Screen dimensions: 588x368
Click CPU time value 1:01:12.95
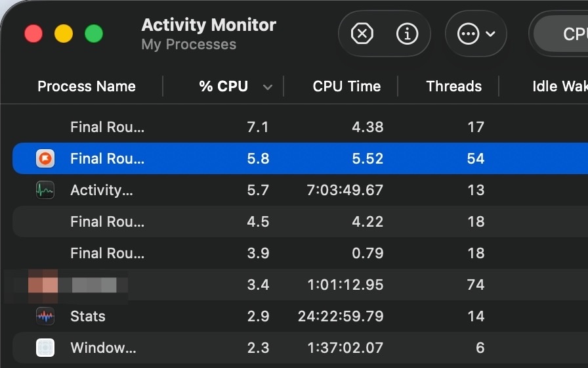345,285
